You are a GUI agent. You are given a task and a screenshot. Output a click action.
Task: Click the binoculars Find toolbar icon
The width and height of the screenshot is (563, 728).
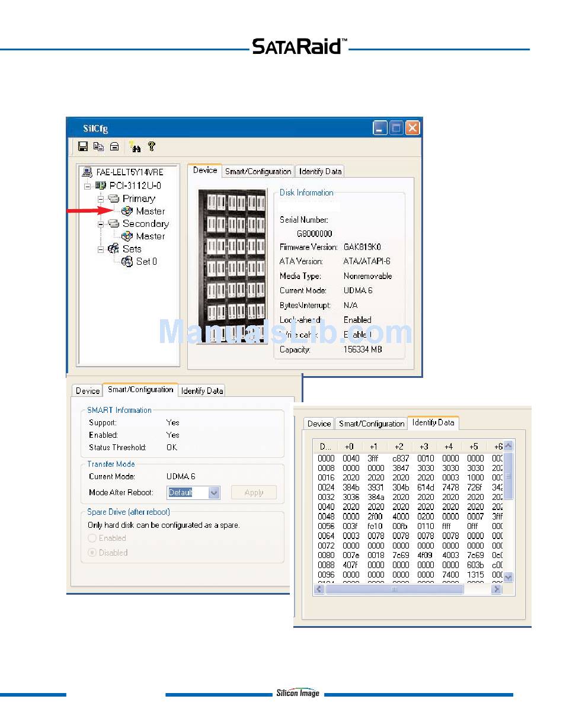136,146
